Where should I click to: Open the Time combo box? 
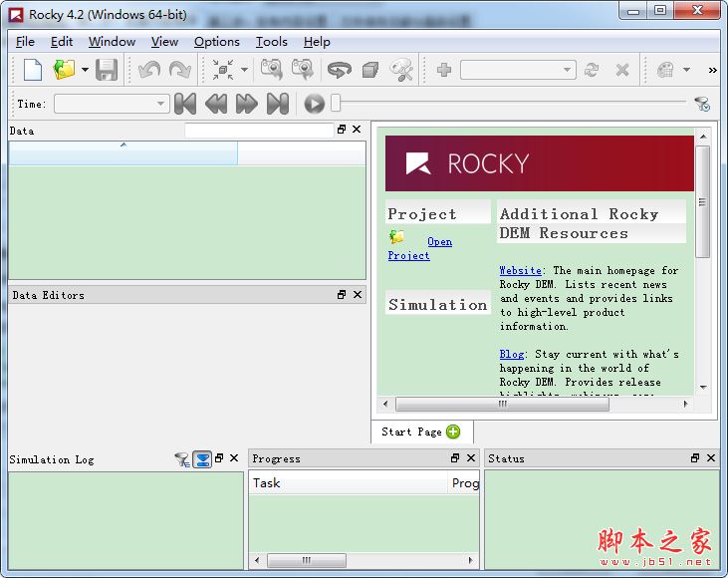click(112, 104)
